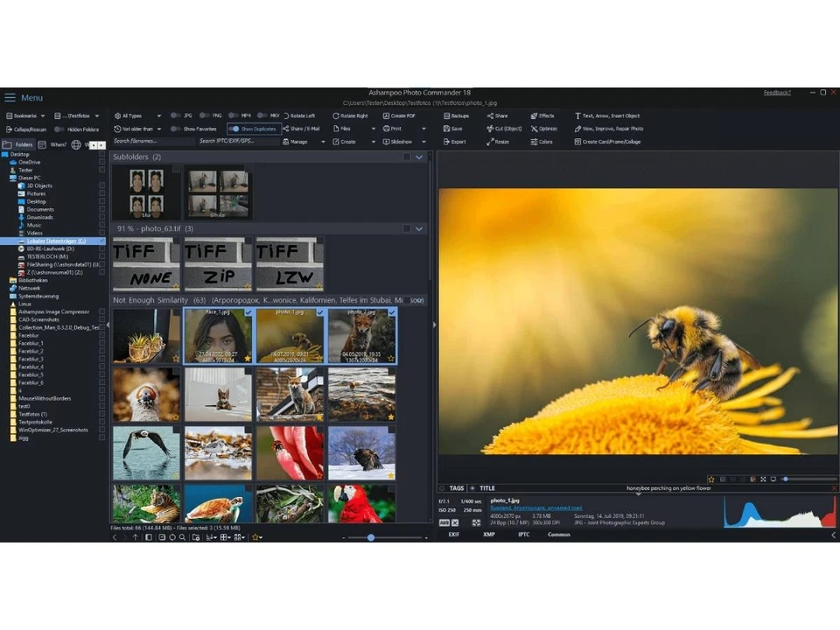Switch to the EXIF tab

coord(453,535)
